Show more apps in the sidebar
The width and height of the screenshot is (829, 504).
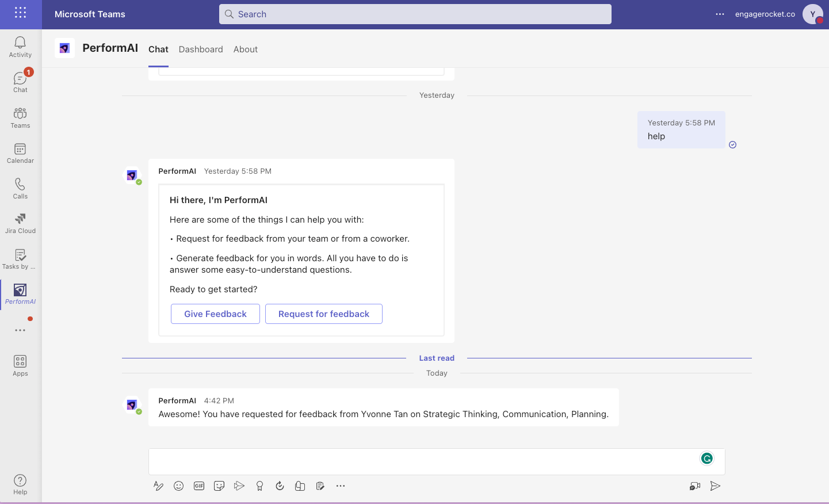pos(20,330)
